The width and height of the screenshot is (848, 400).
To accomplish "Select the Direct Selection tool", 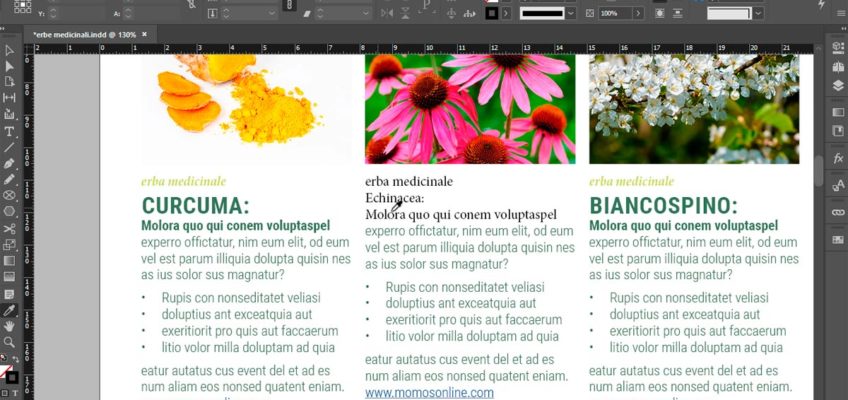I will tap(9, 66).
